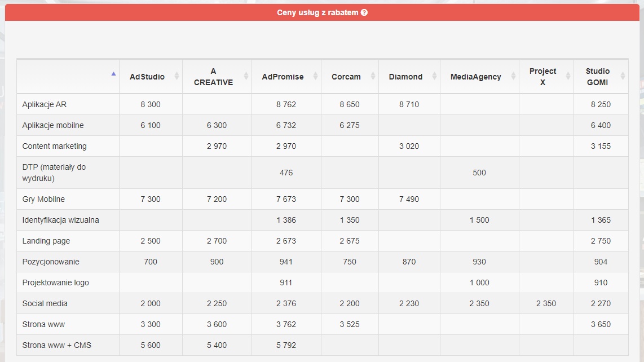Sort table by MediaAgency column arrows

(x=513, y=76)
